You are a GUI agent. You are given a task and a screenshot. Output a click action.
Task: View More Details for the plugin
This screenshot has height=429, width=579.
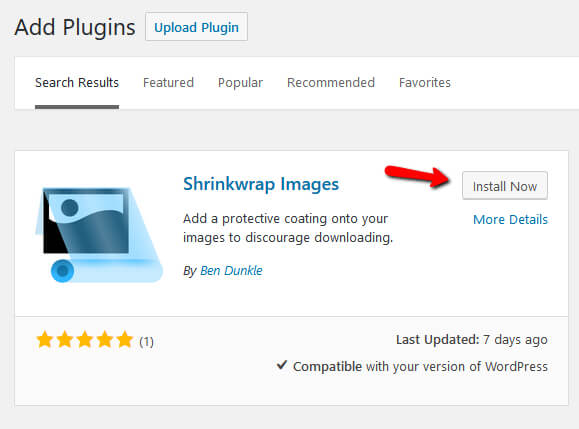coord(510,220)
